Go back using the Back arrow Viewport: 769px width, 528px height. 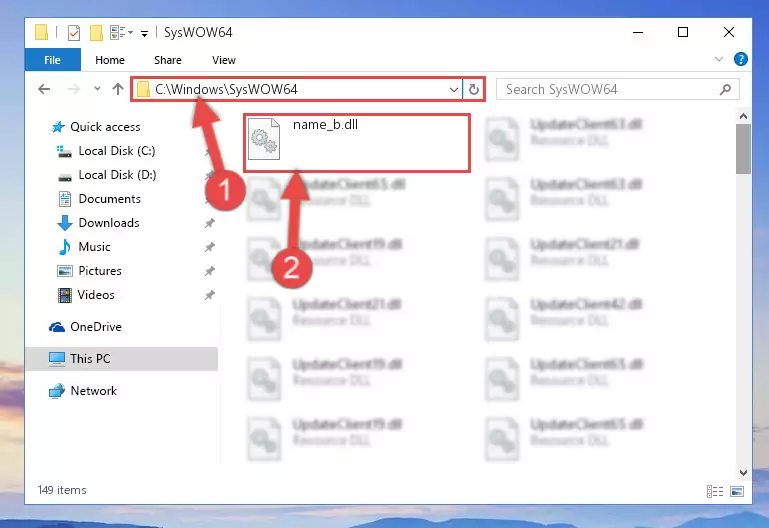coord(44,89)
